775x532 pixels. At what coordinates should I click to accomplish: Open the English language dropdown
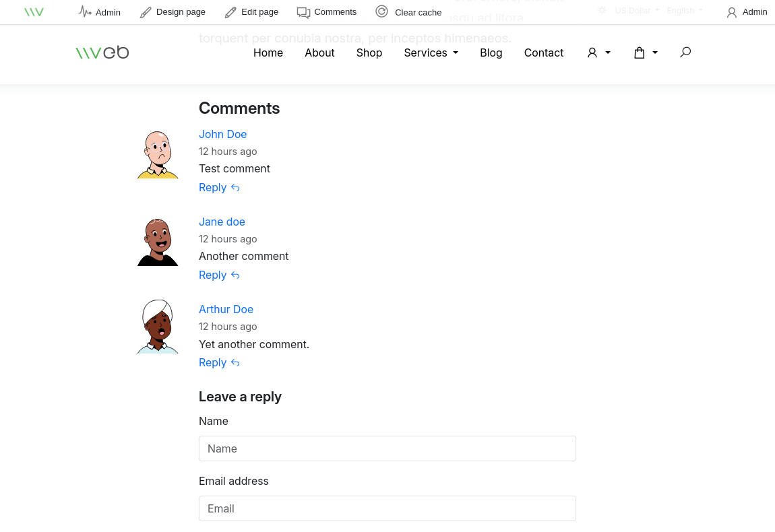tap(685, 10)
